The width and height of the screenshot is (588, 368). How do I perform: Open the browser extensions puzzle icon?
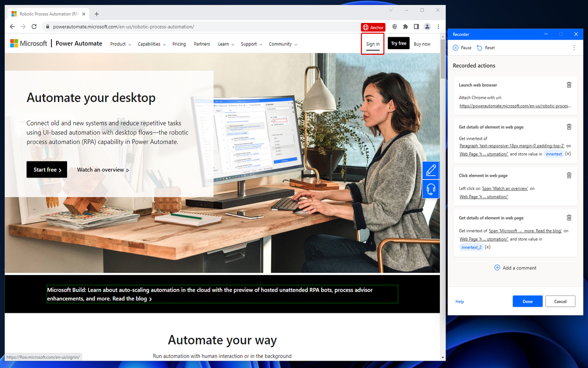405,27
